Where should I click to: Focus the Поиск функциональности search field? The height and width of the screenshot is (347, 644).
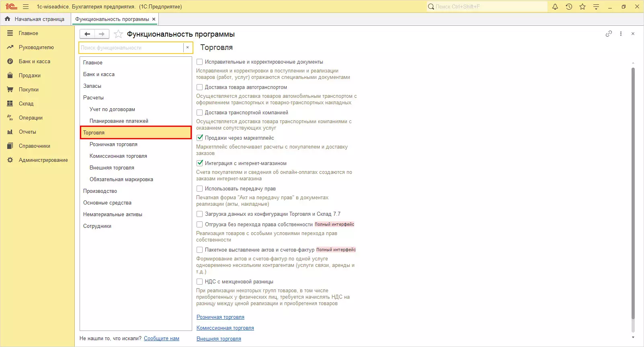pos(131,48)
